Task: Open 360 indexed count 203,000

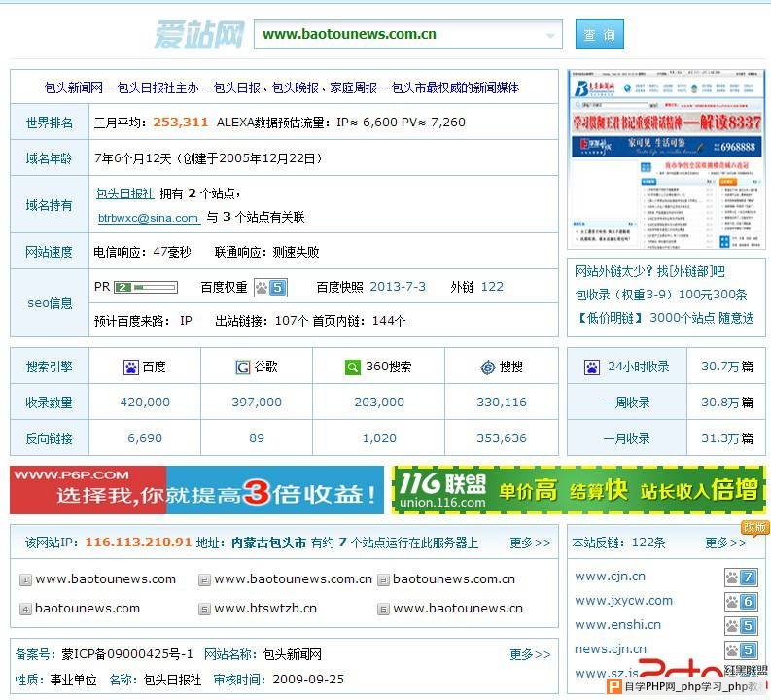Action: (379, 402)
